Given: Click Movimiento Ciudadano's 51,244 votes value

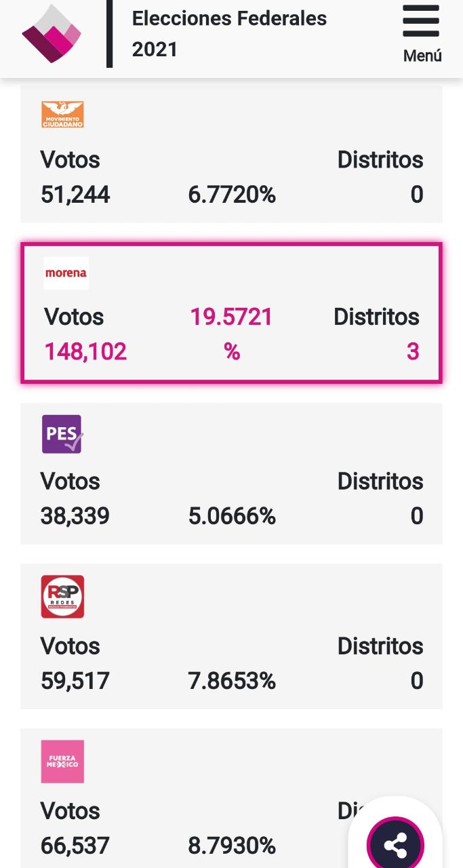Looking at the screenshot, I should click(75, 195).
